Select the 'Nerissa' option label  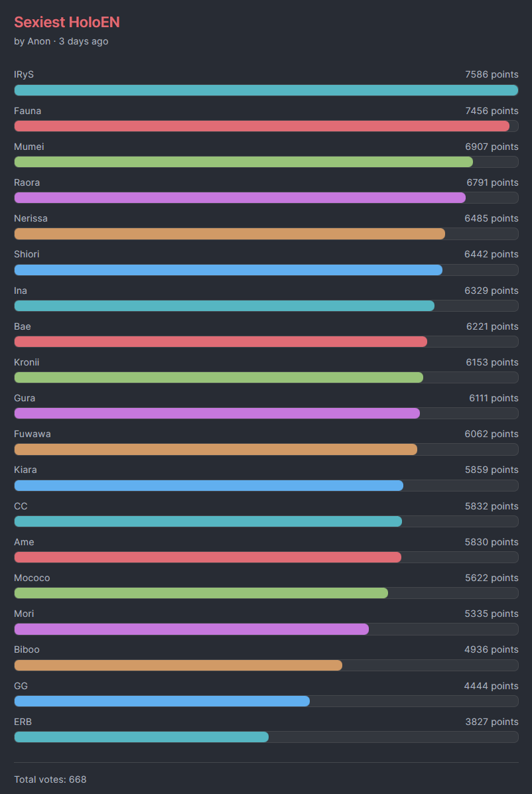click(31, 219)
